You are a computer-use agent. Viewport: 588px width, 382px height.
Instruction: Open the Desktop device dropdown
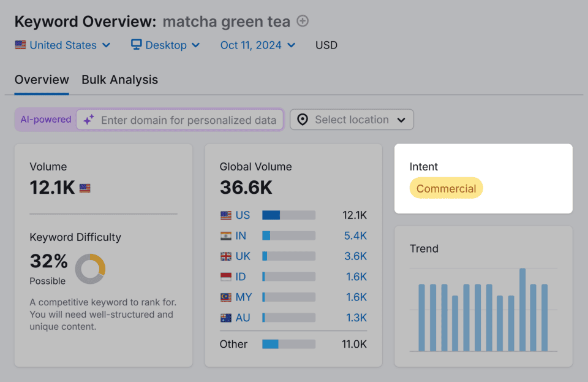coord(165,45)
